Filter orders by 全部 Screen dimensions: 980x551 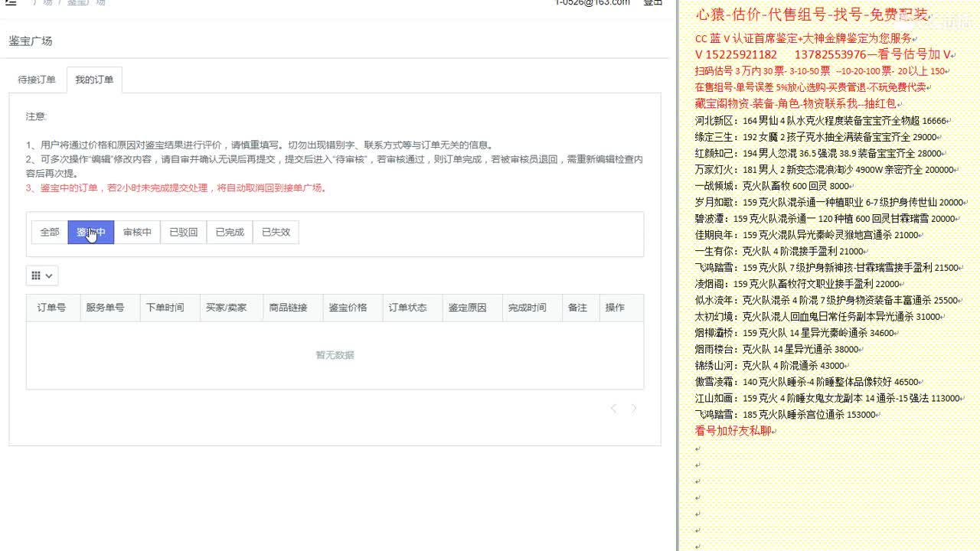[50, 232]
